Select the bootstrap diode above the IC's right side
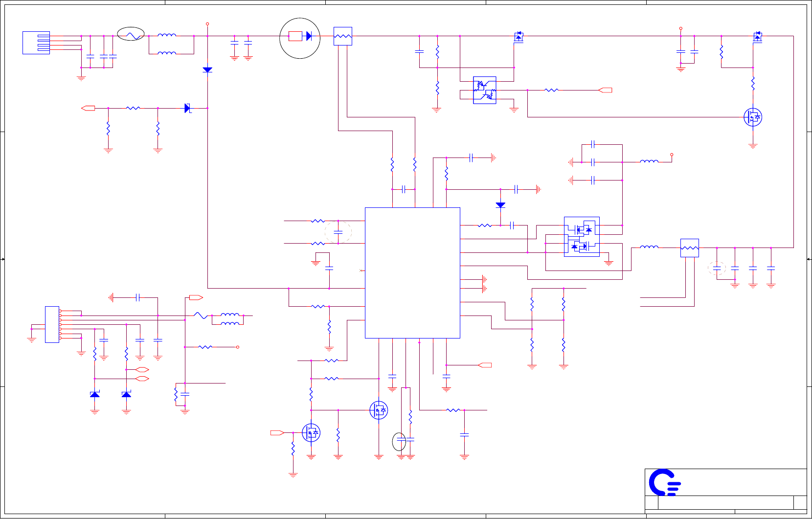 pos(500,205)
